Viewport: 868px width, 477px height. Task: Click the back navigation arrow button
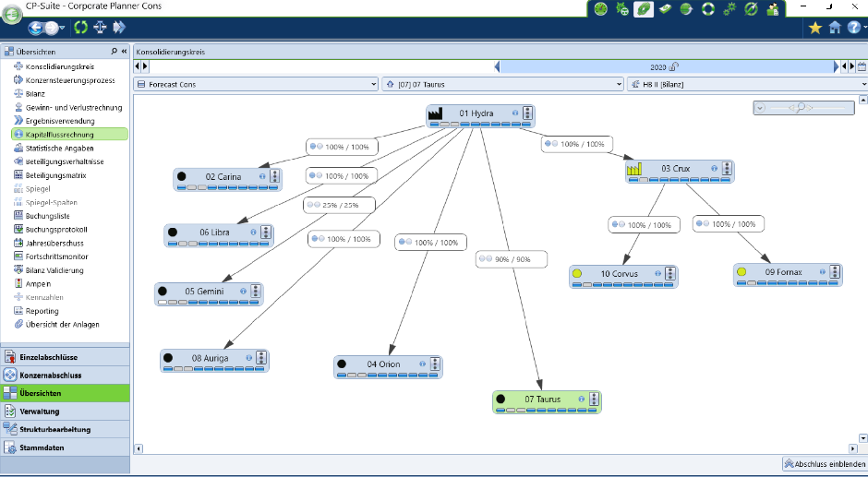coord(35,28)
